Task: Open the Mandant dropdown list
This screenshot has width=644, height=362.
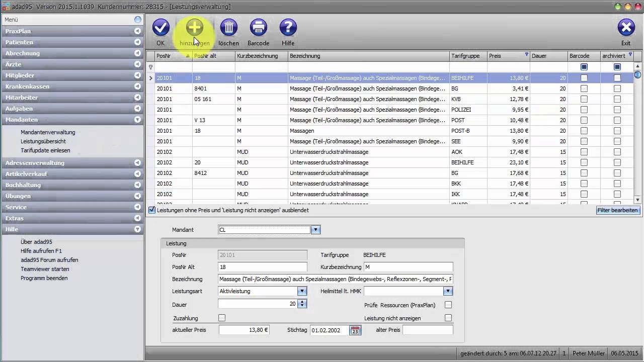Action: coord(315,230)
